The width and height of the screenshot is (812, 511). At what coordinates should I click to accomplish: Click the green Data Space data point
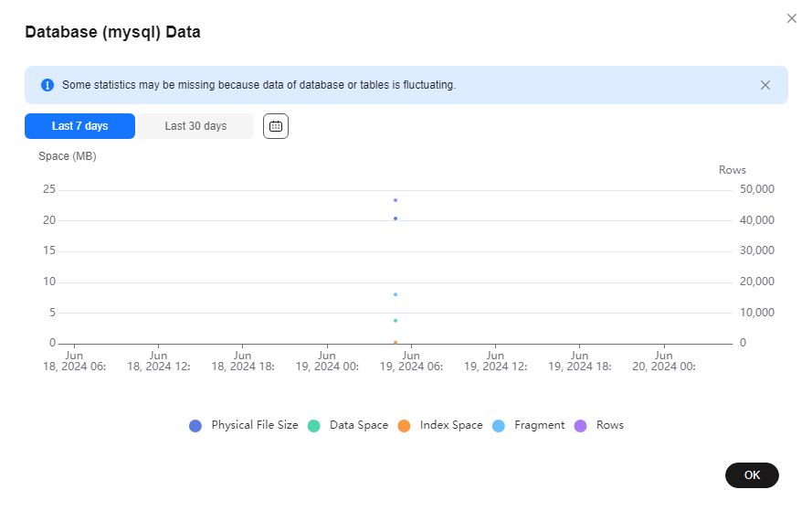pos(395,321)
